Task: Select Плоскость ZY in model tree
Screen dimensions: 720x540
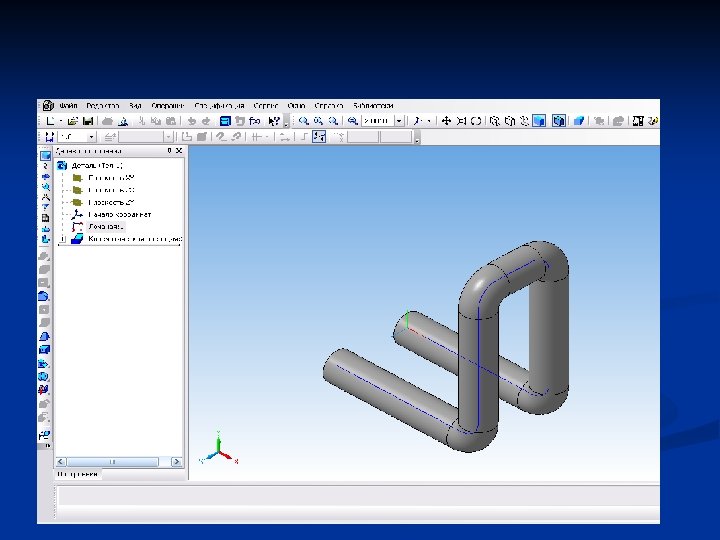Action: [x=111, y=202]
